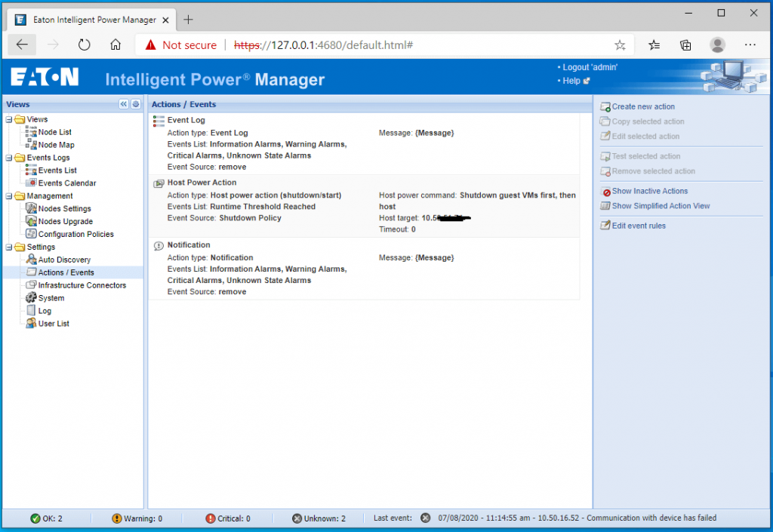This screenshot has width=773, height=532.
Task: Click the Warning status icon
Action: (117, 518)
